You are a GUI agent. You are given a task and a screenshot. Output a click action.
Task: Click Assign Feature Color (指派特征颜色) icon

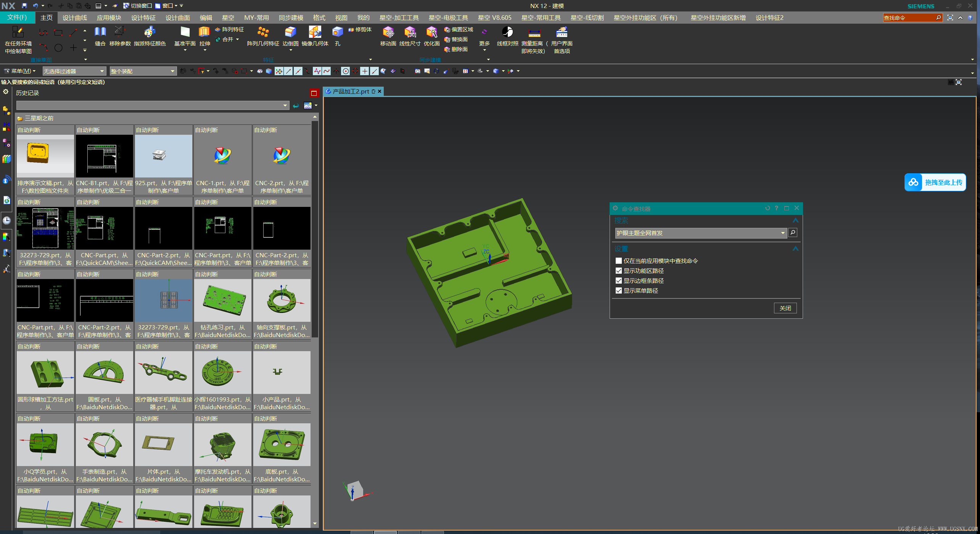tap(150, 32)
